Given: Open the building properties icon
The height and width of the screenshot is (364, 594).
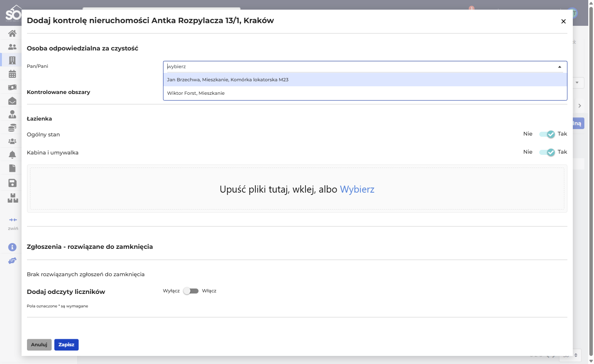Looking at the screenshot, I should point(12,60).
